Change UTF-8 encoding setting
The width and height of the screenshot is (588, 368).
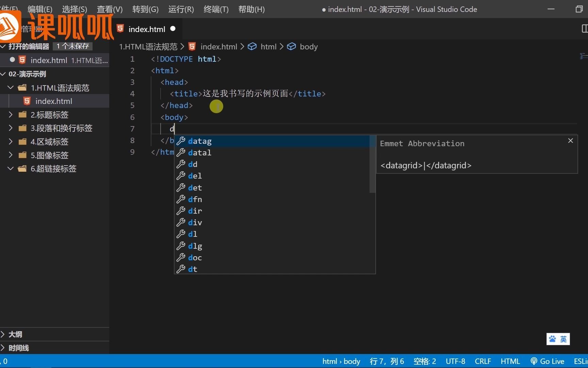(x=455, y=361)
